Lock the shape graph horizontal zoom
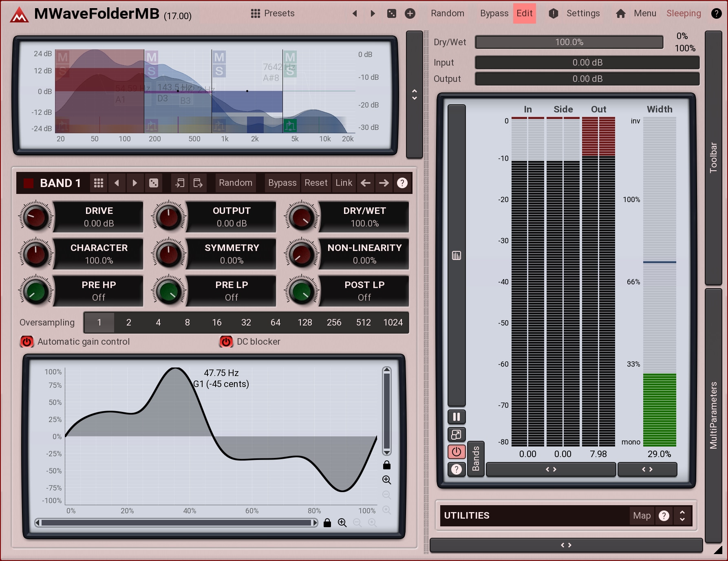 click(x=327, y=523)
